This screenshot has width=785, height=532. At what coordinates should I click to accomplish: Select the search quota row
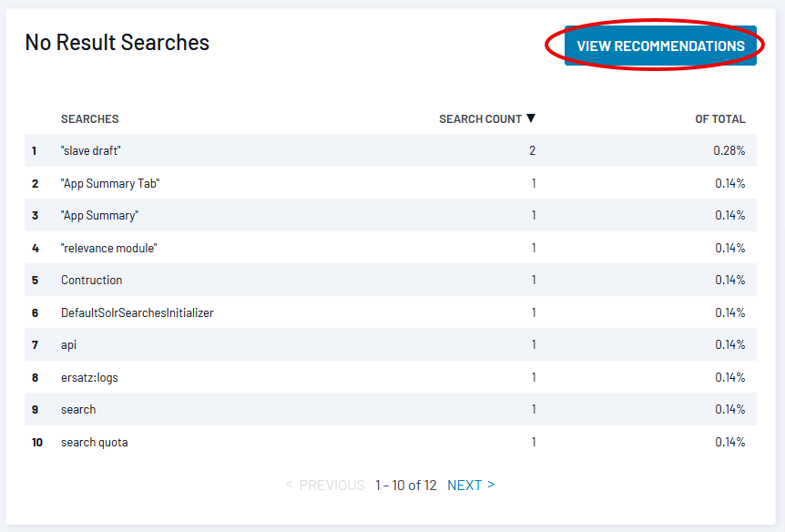click(x=391, y=442)
